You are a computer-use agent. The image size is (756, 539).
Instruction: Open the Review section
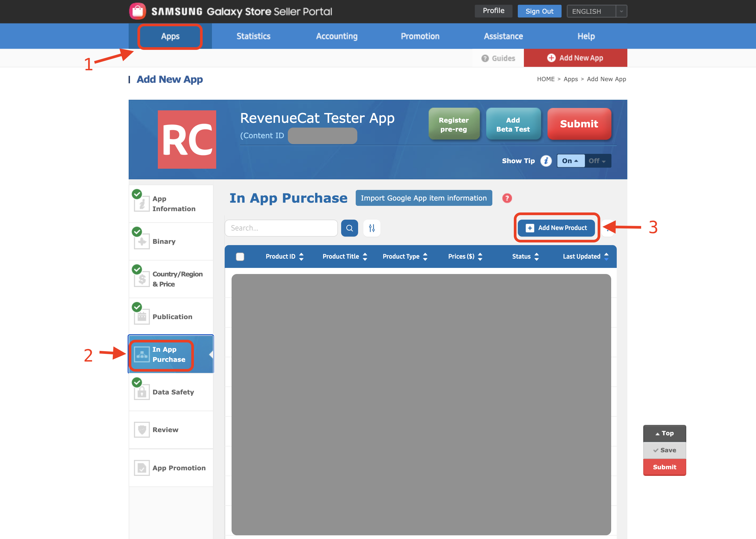pyautogui.click(x=171, y=430)
